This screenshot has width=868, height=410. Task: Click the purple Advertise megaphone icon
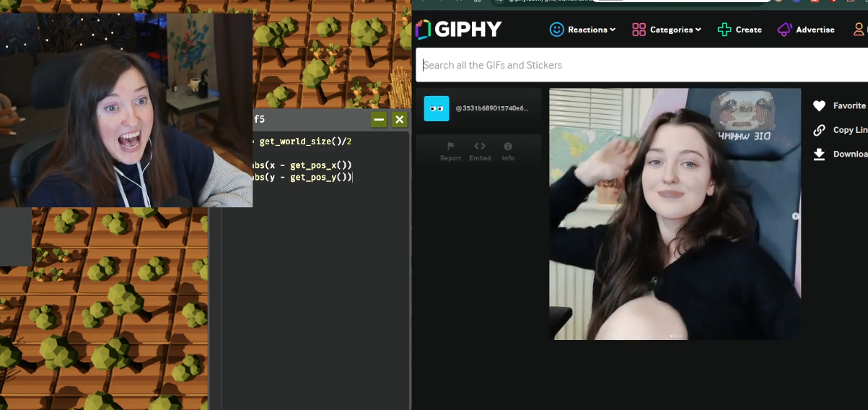[784, 30]
